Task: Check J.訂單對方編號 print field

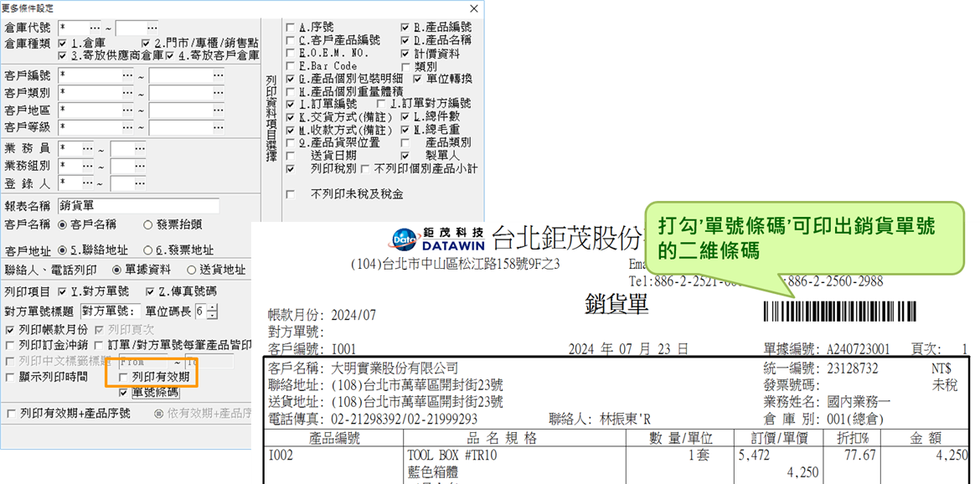Action: (381, 104)
